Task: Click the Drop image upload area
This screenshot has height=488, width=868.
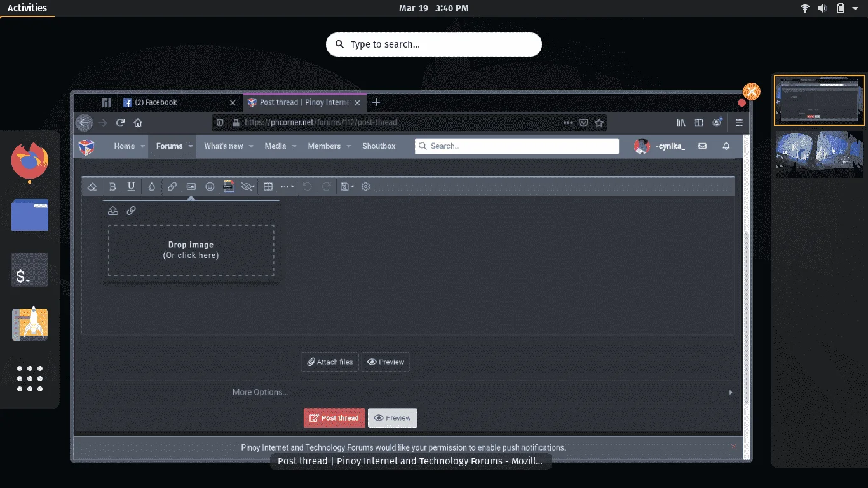Action: 191,250
